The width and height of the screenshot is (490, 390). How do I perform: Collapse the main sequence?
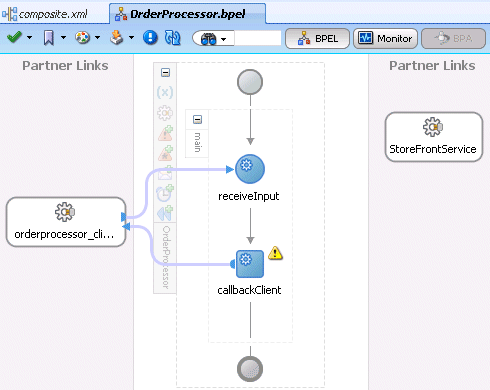198,119
